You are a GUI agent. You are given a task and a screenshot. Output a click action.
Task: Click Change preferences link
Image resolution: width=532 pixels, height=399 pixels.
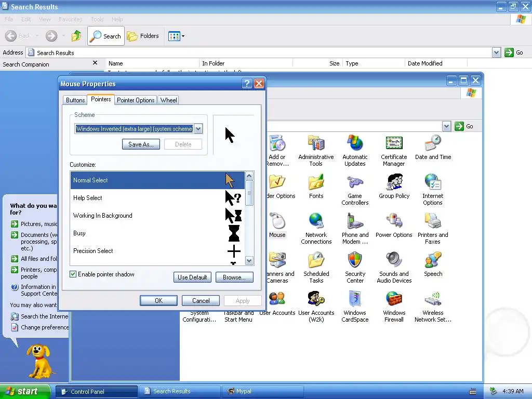click(45, 327)
